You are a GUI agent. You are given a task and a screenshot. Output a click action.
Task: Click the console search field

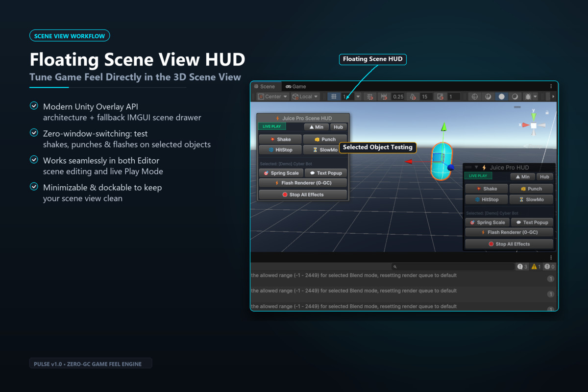453,267
